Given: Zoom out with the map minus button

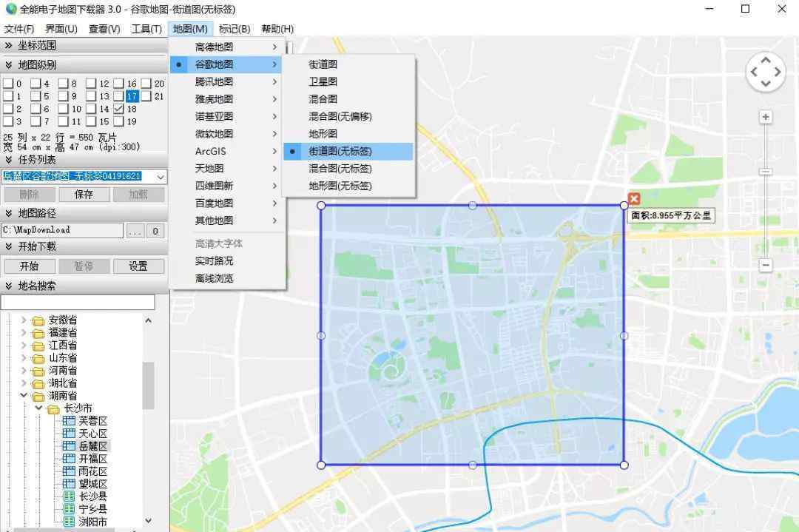Looking at the screenshot, I should tap(766, 265).
